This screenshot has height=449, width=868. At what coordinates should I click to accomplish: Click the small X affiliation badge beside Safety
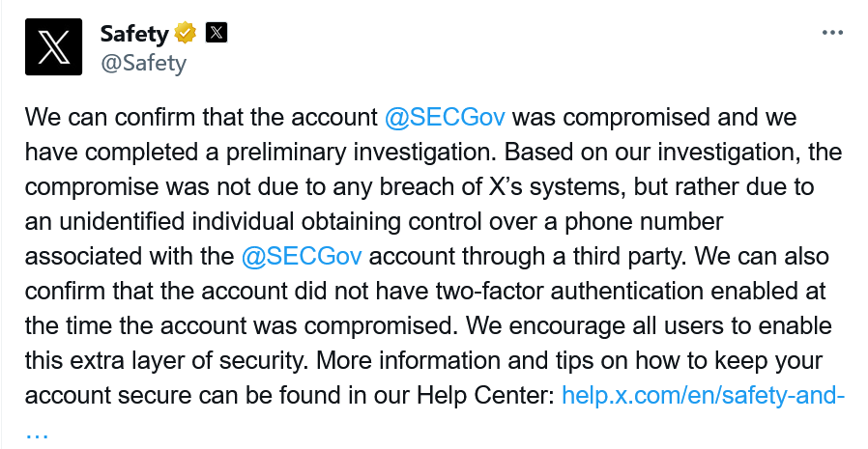coord(217,33)
